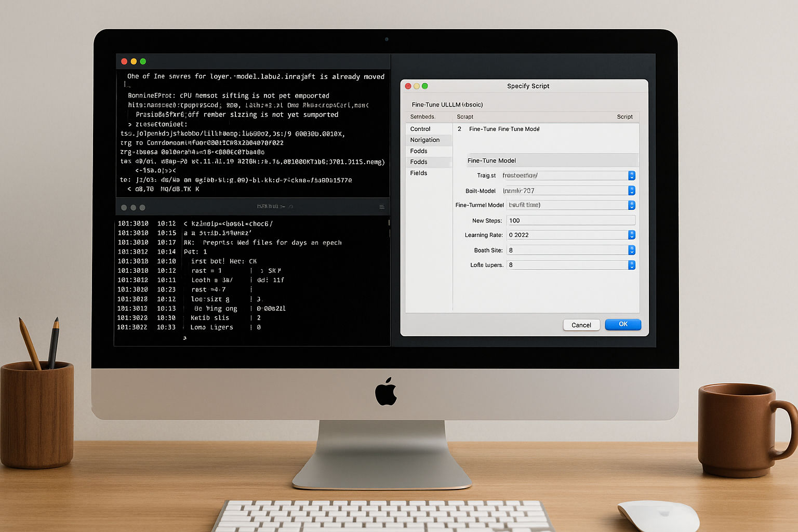Click the green zoom dot on Specify Script dialog
The height and width of the screenshot is (532, 798).
point(425,86)
